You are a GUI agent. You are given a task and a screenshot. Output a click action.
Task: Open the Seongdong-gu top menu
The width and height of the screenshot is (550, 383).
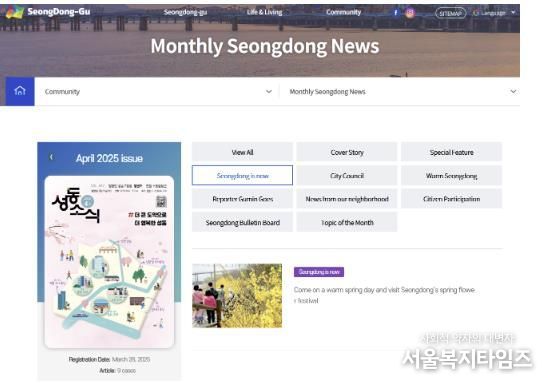[185, 12]
